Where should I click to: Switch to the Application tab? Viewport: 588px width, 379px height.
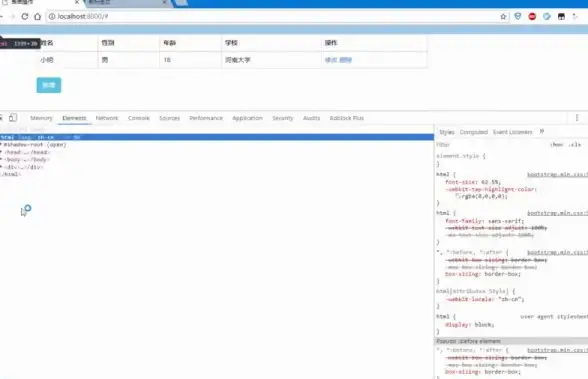pos(248,118)
